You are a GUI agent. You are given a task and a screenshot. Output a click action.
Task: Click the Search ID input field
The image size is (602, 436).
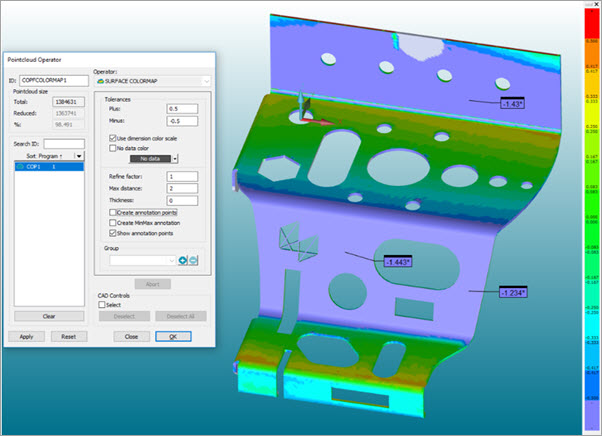64,143
